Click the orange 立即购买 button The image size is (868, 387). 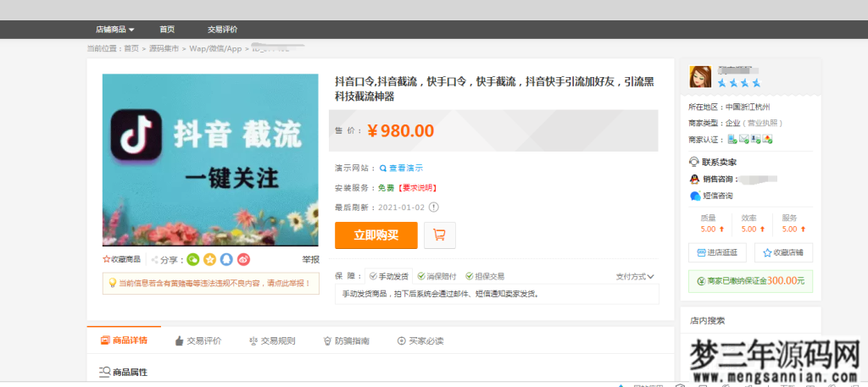click(x=376, y=235)
